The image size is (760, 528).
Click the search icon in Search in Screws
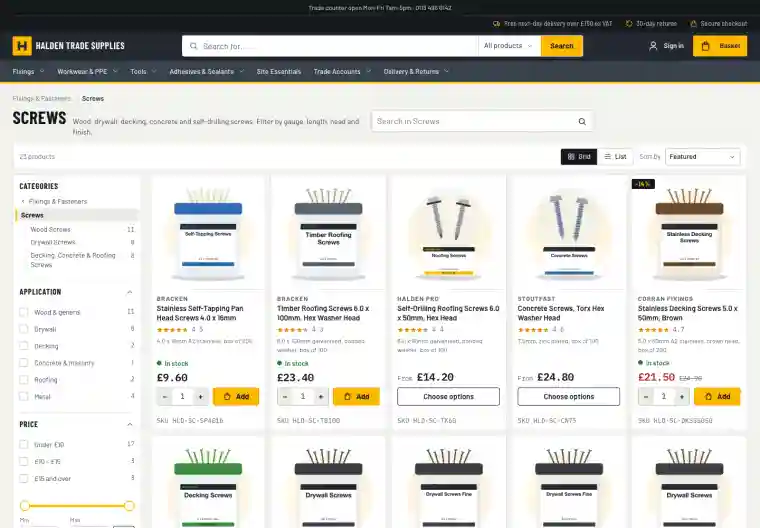(x=582, y=121)
